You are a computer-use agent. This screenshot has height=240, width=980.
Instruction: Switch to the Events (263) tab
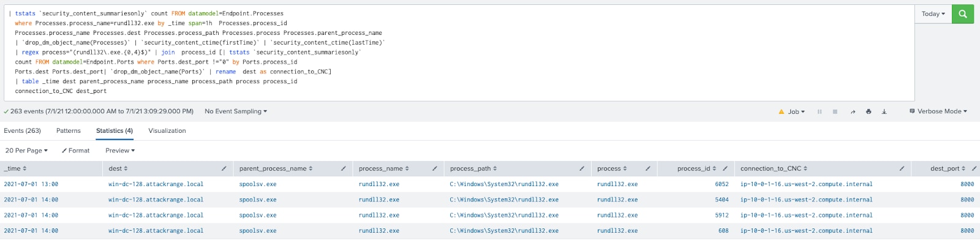22,131
